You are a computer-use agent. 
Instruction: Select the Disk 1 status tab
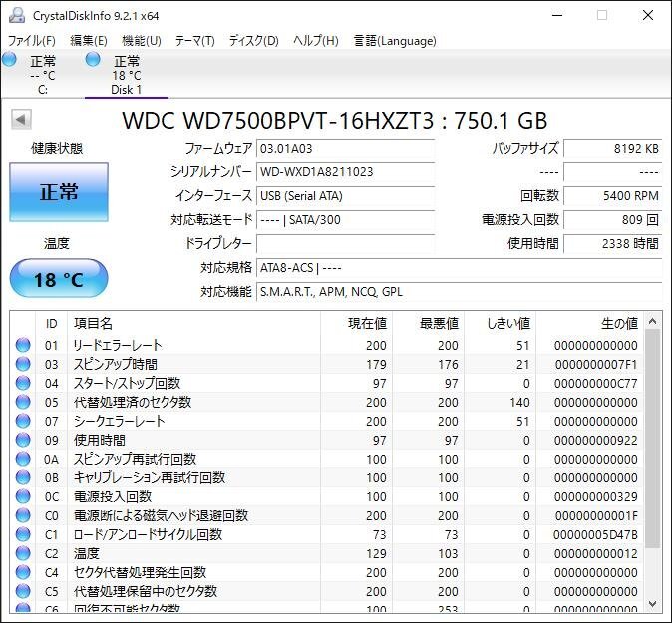coord(126,74)
